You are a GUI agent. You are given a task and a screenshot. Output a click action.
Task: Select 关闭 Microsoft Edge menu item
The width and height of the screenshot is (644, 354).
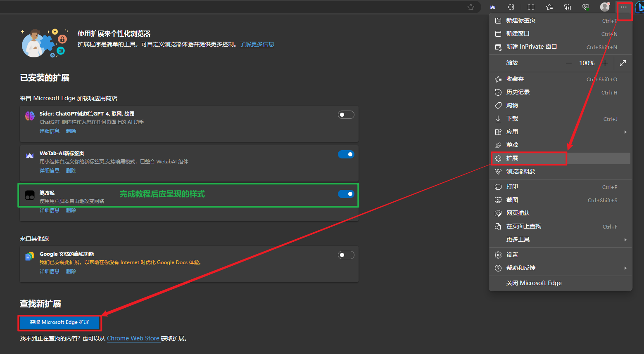(561, 283)
